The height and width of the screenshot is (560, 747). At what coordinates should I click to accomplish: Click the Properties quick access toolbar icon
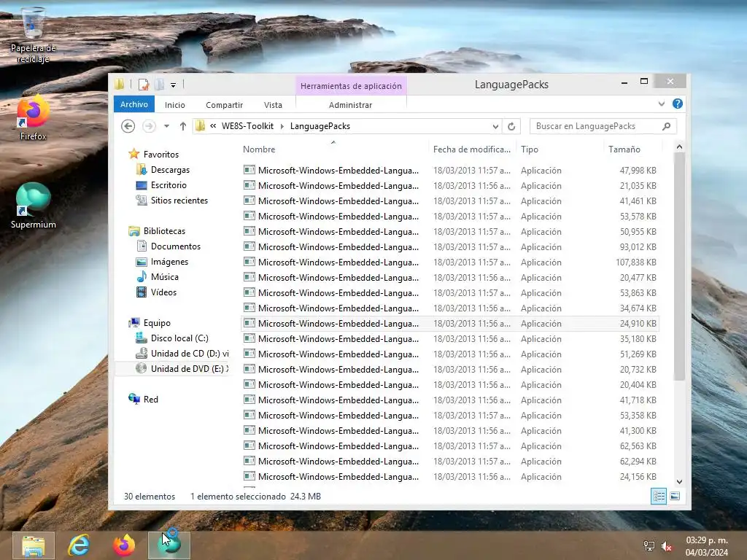[x=144, y=85]
